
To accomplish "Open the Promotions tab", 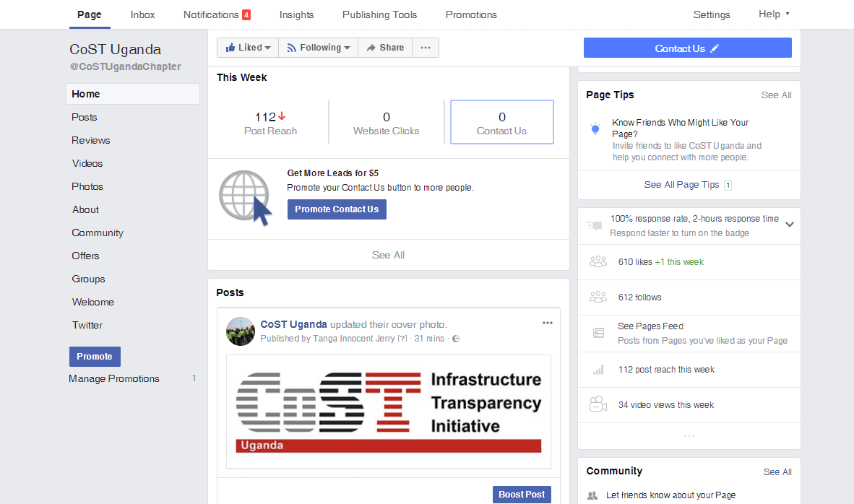I will pyautogui.click(x=471, y=14).
